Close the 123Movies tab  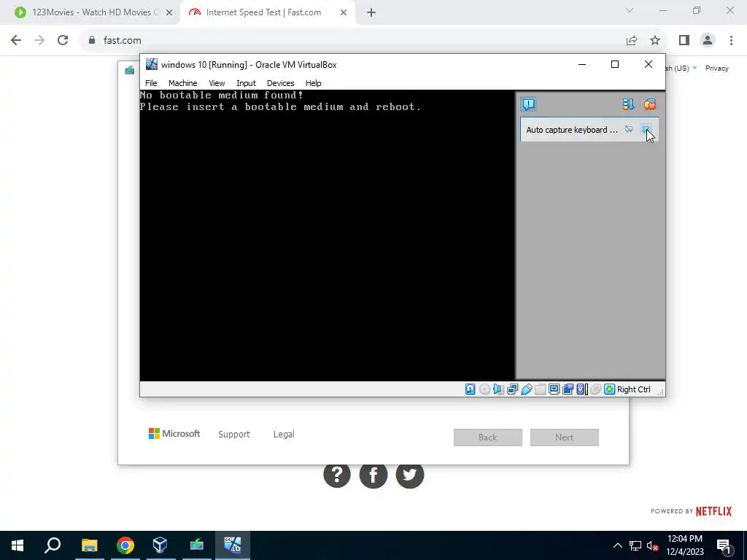(x=169, y=12)
